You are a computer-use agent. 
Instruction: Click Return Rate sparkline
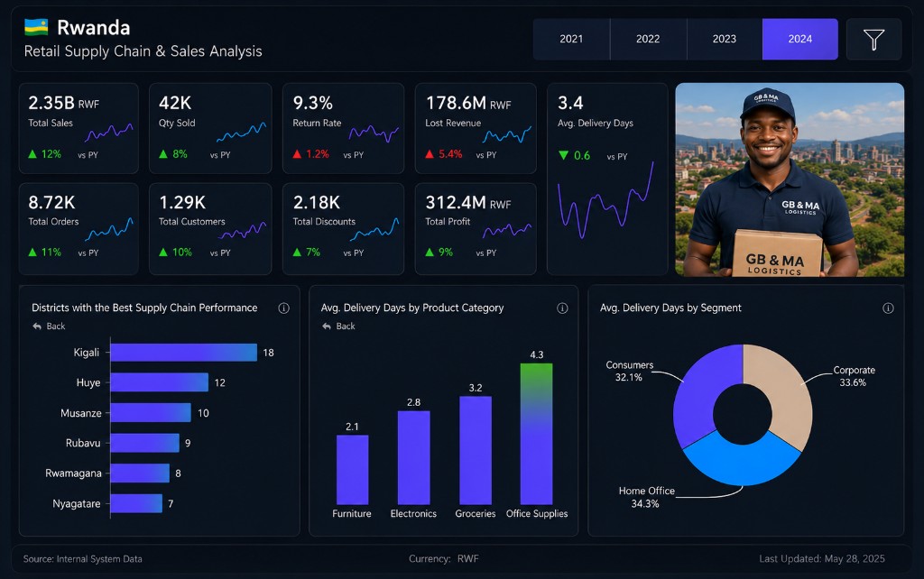(x=374, y=133)
